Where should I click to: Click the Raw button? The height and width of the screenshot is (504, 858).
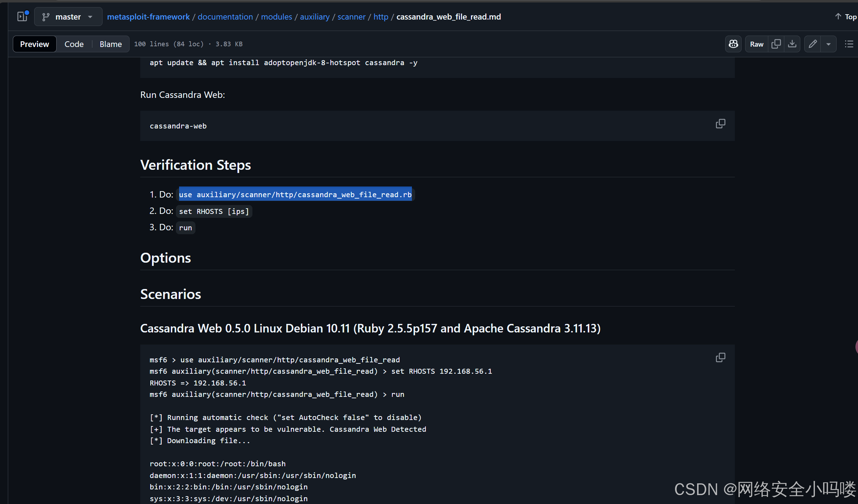pos(757,44)
